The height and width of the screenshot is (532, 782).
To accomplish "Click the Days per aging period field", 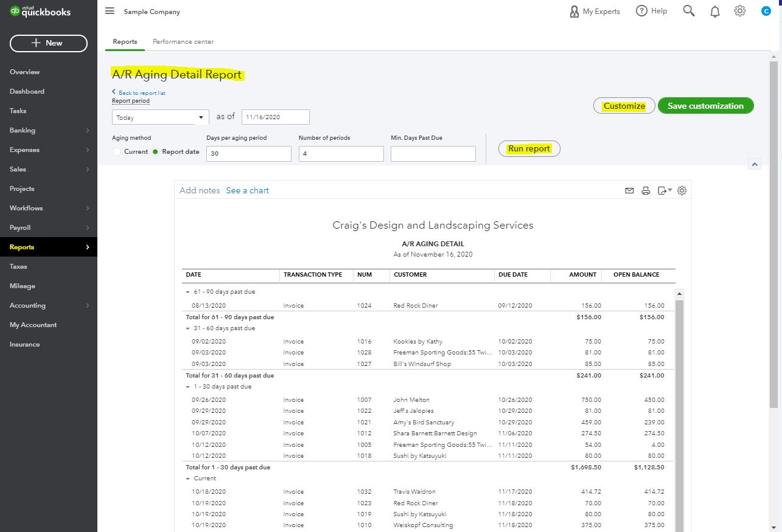I will (249, 154).
